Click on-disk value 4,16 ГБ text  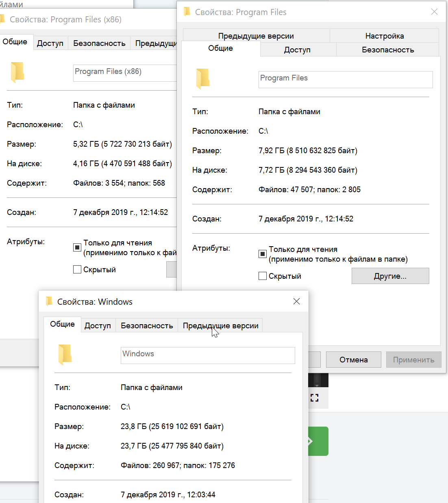click(122, 164)
